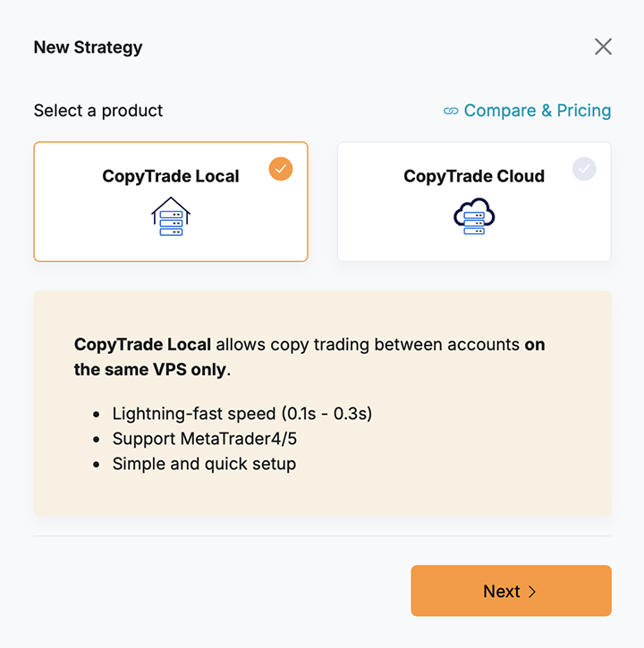Close the New Strategy dialog
The height and width of the screenshot is (648, 644).
[x=603, y=46]
